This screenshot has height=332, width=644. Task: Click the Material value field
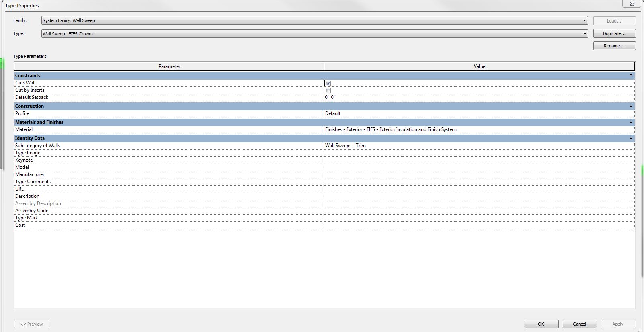(479, 129)
